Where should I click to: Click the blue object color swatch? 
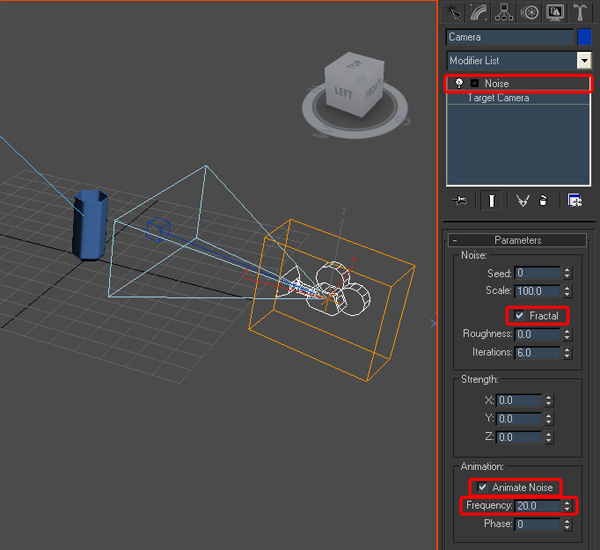(x=584, y=37)
